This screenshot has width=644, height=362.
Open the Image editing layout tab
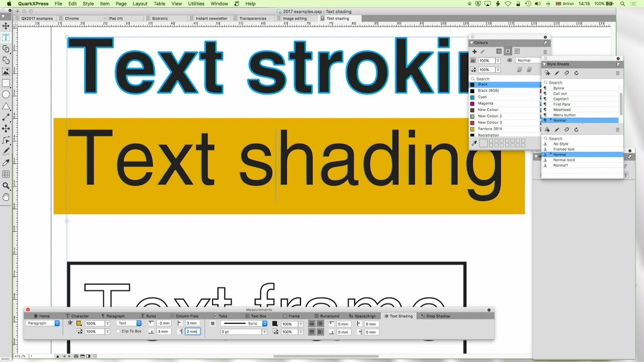pos(295,19)
